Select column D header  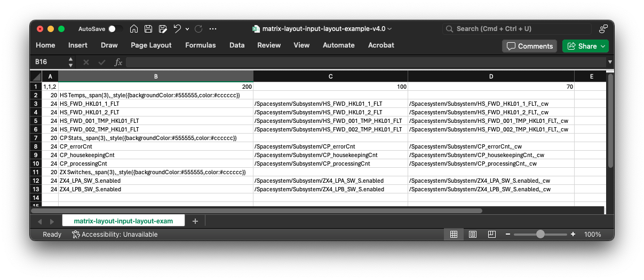[491, 77]
